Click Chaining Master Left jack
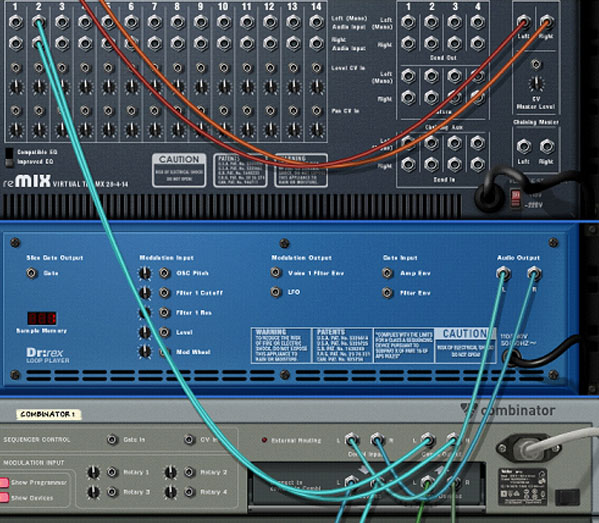This screenshot has width=599, height=523. click(524, 146)
